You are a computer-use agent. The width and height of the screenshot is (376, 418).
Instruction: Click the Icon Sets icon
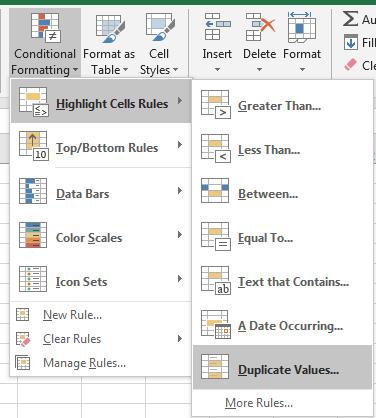pos(33,279)
